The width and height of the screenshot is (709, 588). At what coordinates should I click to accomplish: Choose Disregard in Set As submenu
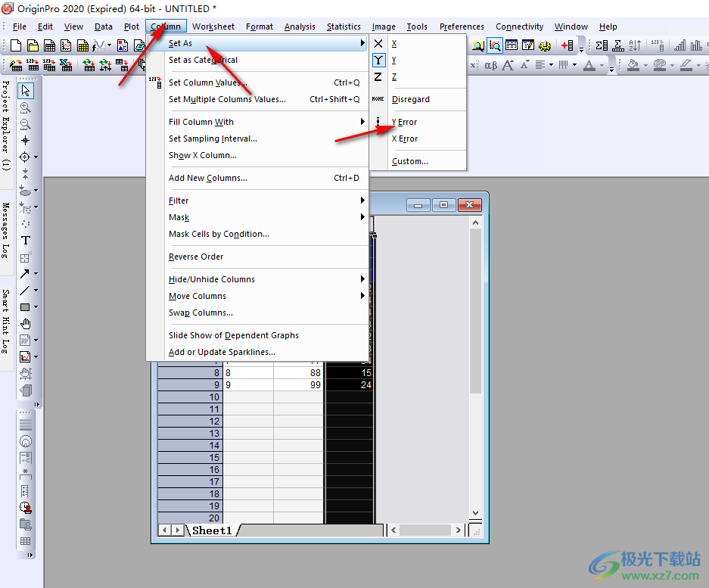418,99
